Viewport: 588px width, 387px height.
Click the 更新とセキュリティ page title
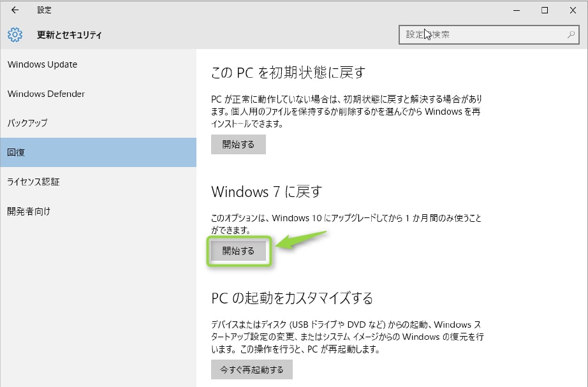pos(69,35)
